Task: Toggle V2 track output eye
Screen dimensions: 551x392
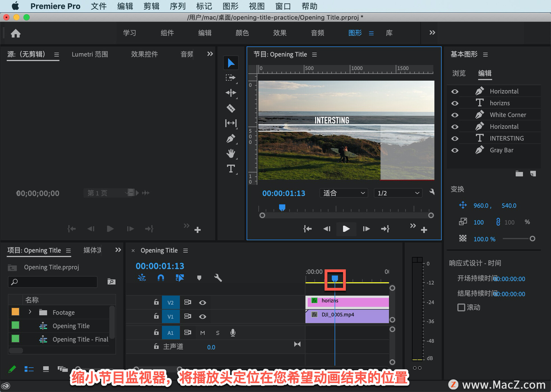Action: [203, 303]
